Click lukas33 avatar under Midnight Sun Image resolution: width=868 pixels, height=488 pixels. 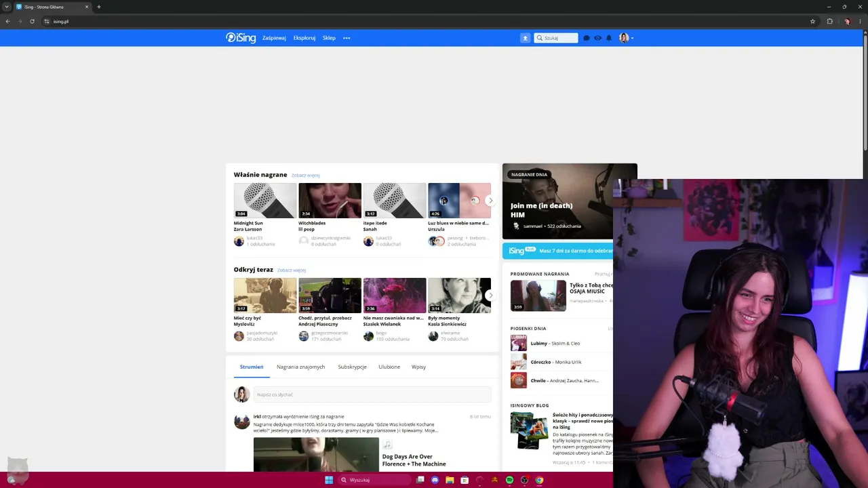(239, 241)
